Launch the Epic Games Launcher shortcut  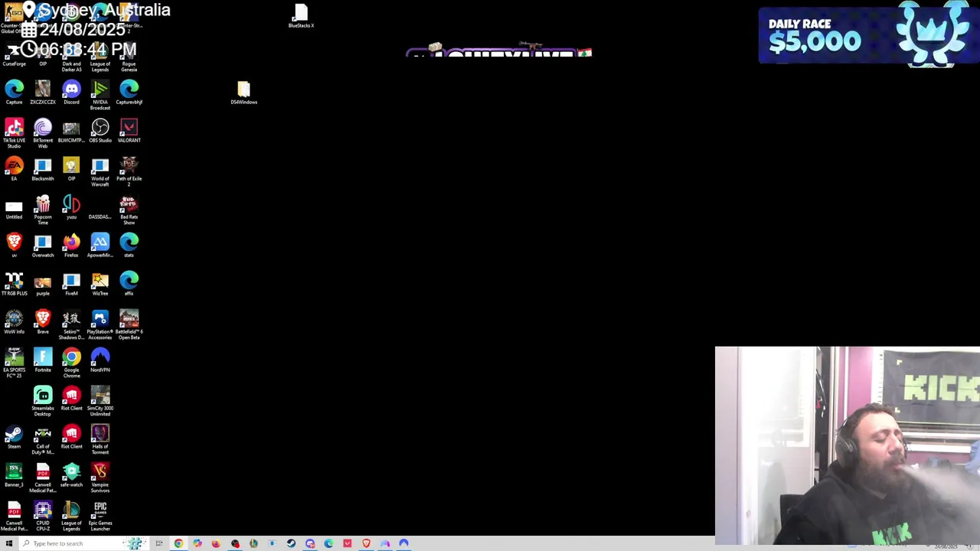(x=100, y=515)
